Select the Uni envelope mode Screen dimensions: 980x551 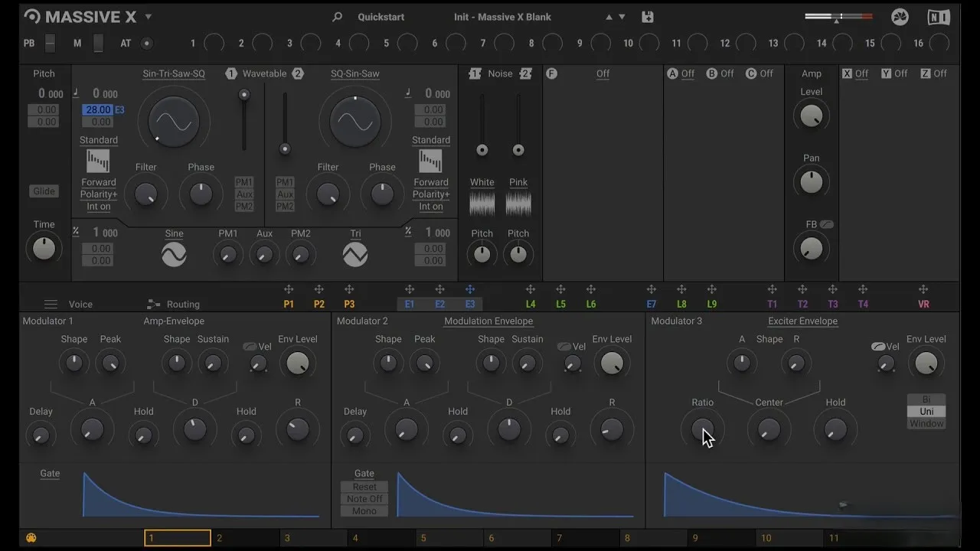click(x=926, y=412)
